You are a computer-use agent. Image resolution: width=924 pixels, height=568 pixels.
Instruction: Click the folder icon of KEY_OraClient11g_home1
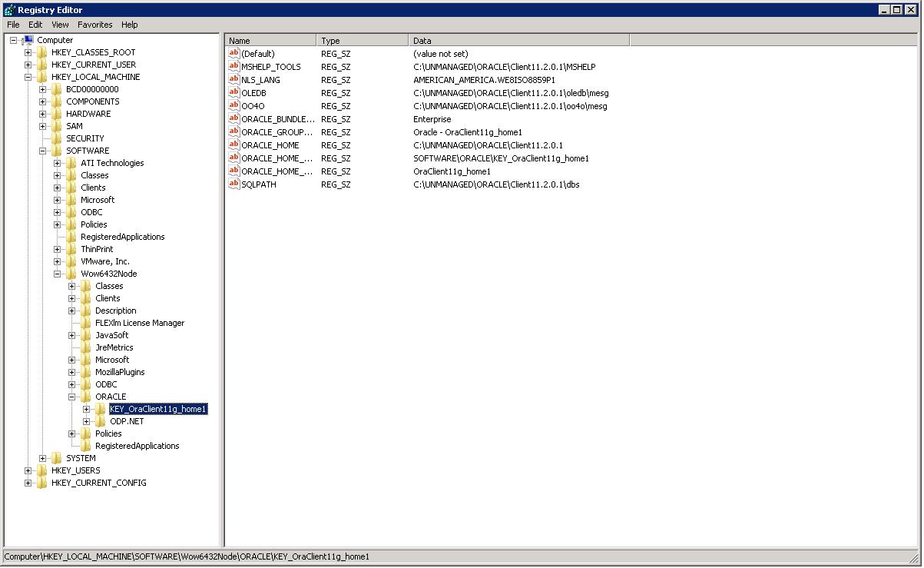pos(101,408)
